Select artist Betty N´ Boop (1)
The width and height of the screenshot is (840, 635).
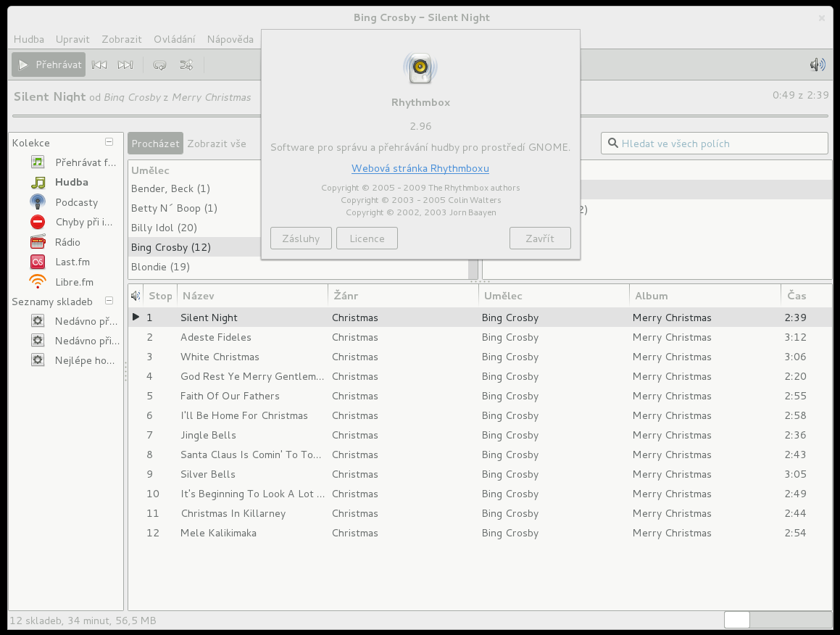click(x=196, y=209)
